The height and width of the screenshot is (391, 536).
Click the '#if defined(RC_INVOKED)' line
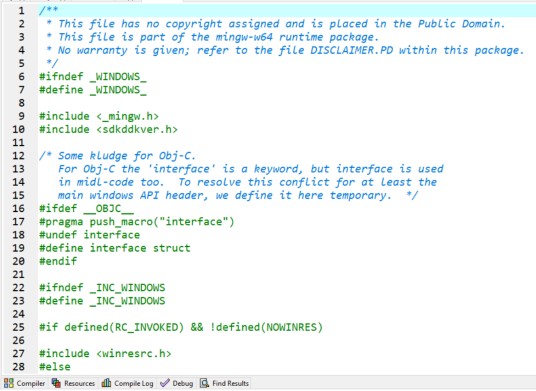pyautogui.click(x=181, y=327)
